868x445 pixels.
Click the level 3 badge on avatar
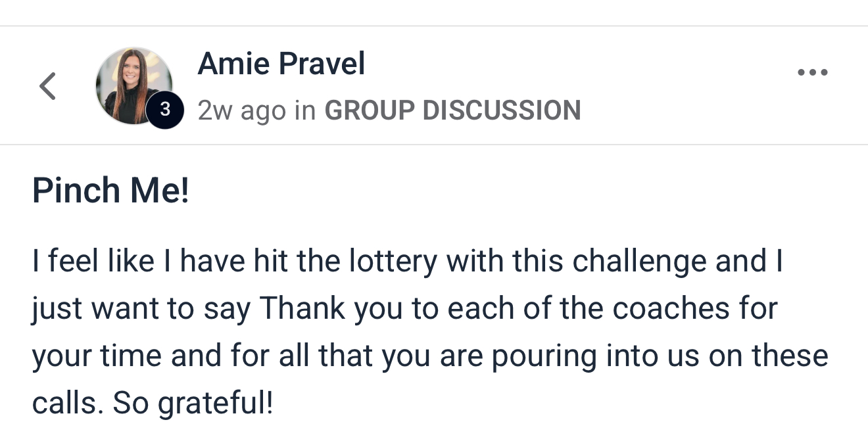pyautogui.click(x=164, y=110)
